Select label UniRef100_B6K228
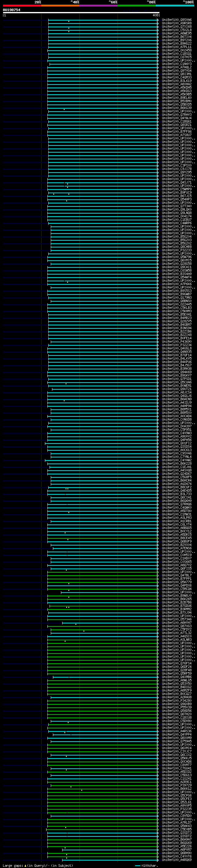The height and width of the screenshot is (868, 197). (x=176, y=463)
